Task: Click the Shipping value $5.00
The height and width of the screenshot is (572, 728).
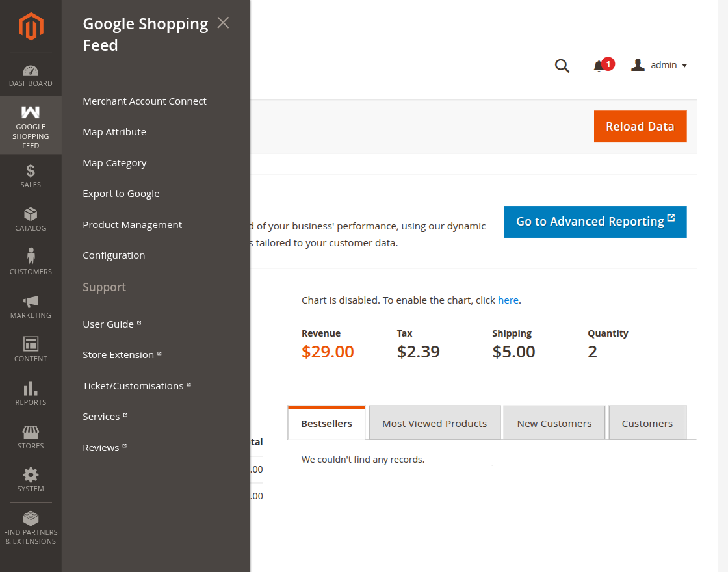Action: pos(513,352)
